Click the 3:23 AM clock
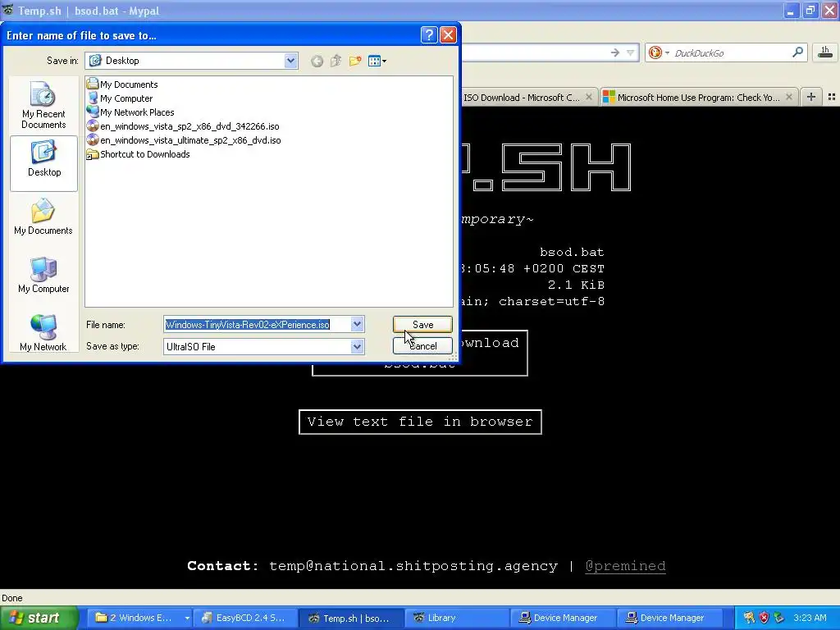Image resolution: width=840 pixels, height=630 pixels. pos(810,618)
